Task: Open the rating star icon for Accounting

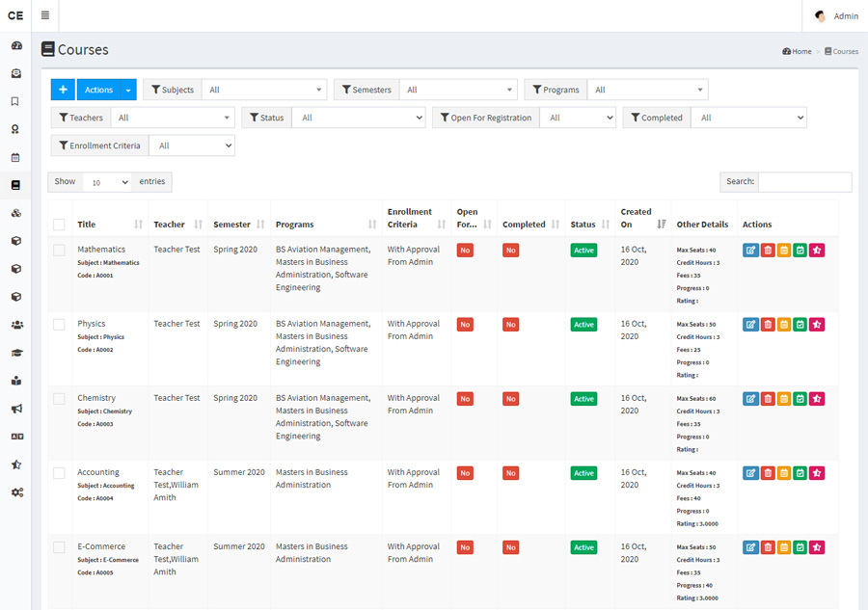Action: [x=816, y=472]
